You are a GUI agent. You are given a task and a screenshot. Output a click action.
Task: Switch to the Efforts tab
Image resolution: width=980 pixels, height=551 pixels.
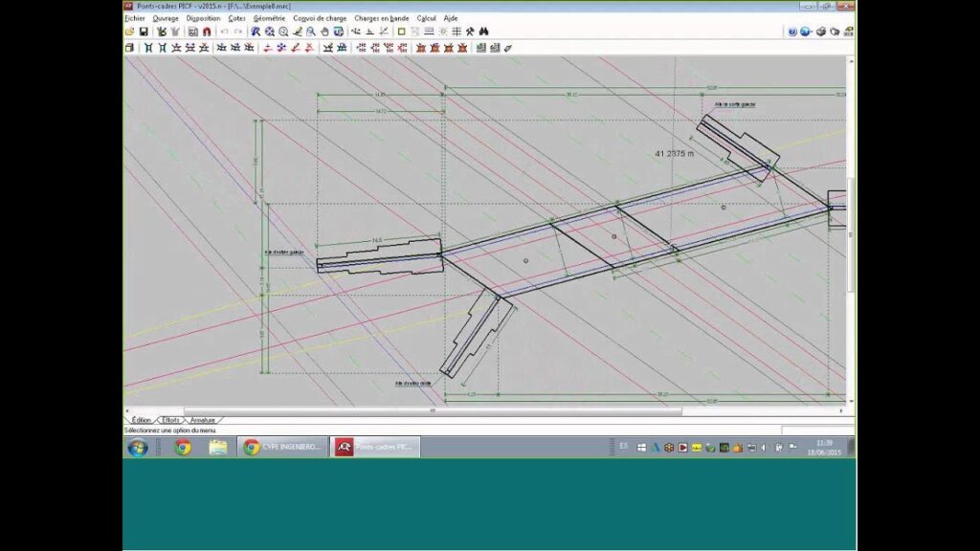171,420
